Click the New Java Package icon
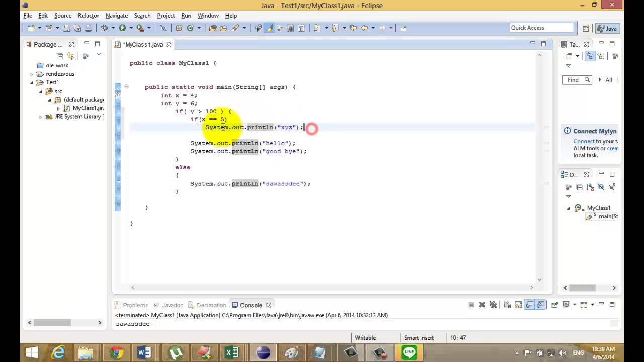 [x=179, y=28]
